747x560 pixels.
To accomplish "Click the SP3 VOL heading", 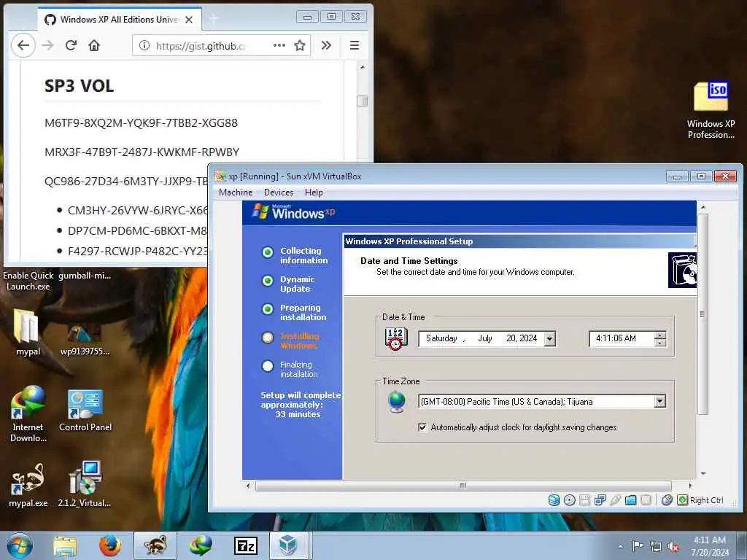I will (79, 86).
